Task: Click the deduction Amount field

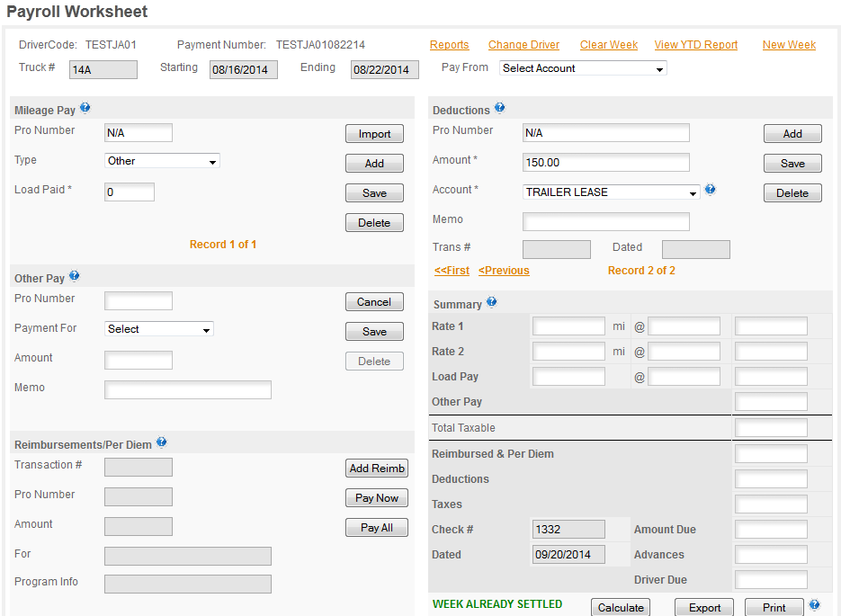Action: tap(606, 163)
